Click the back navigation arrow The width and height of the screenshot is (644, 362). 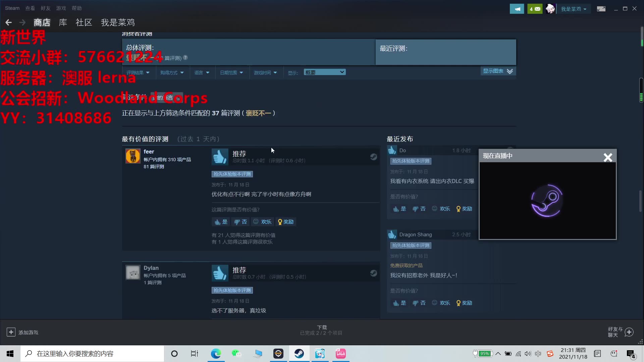pos(9,22)
